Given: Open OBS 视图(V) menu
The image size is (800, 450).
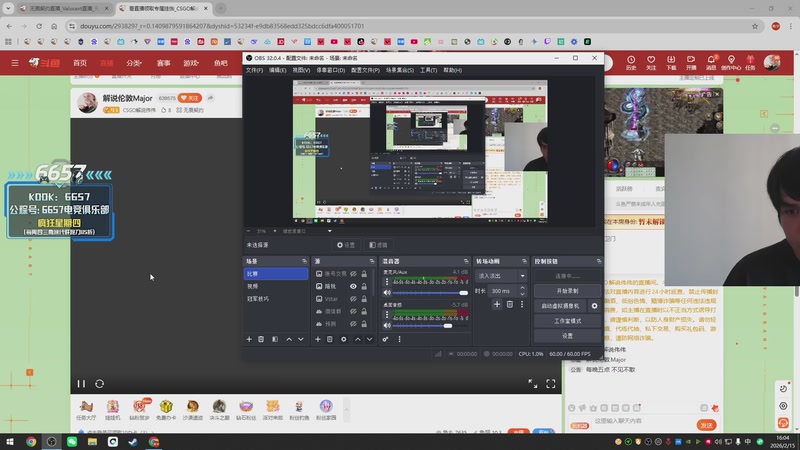Looking at the screenshot, I should coord(301,70).
